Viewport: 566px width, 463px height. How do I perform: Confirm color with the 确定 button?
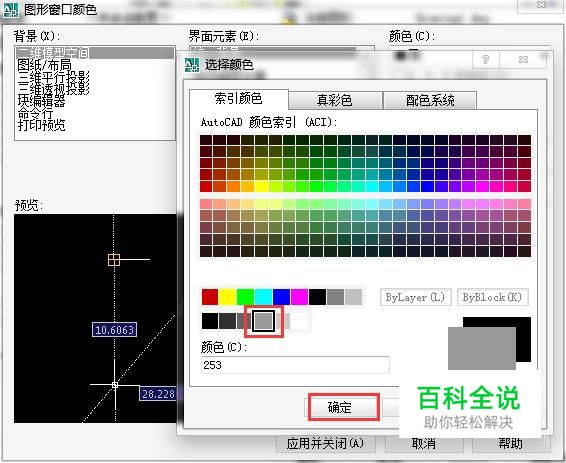[x=340, y=407]
